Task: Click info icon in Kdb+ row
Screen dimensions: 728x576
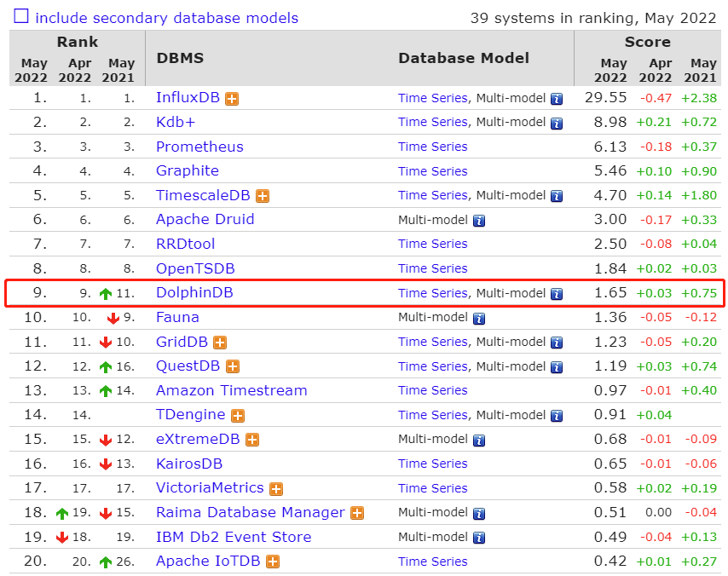Action: [x=557, y=124]
